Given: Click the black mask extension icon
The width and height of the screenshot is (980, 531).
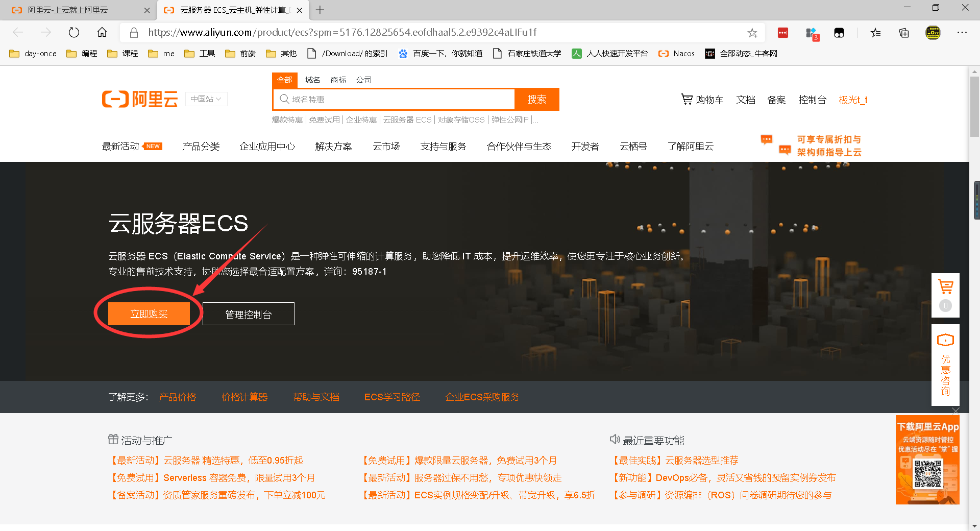Looking at the screenshot, I should coord(839,33).
